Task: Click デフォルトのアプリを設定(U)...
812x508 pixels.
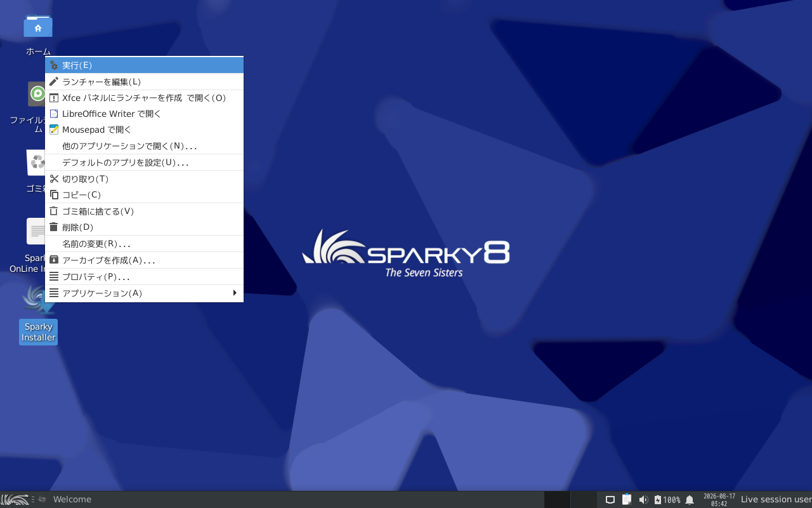Action: pyautogui.click(x=144, y=163)
